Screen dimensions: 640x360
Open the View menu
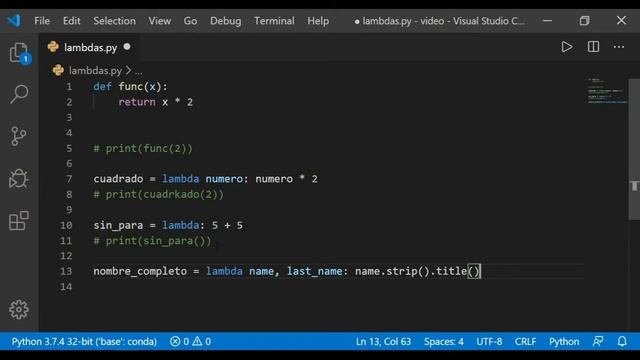pos(160,21)
